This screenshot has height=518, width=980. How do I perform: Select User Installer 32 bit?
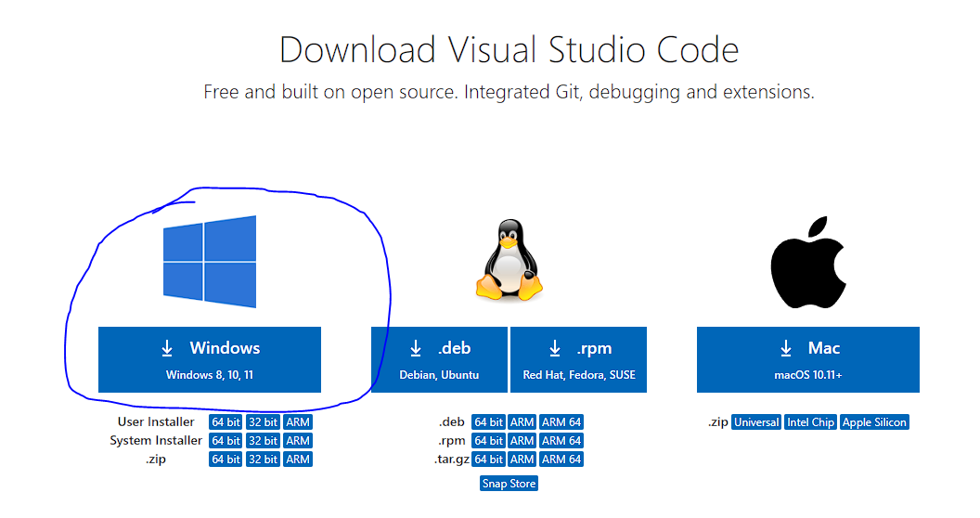pos(264,422)
